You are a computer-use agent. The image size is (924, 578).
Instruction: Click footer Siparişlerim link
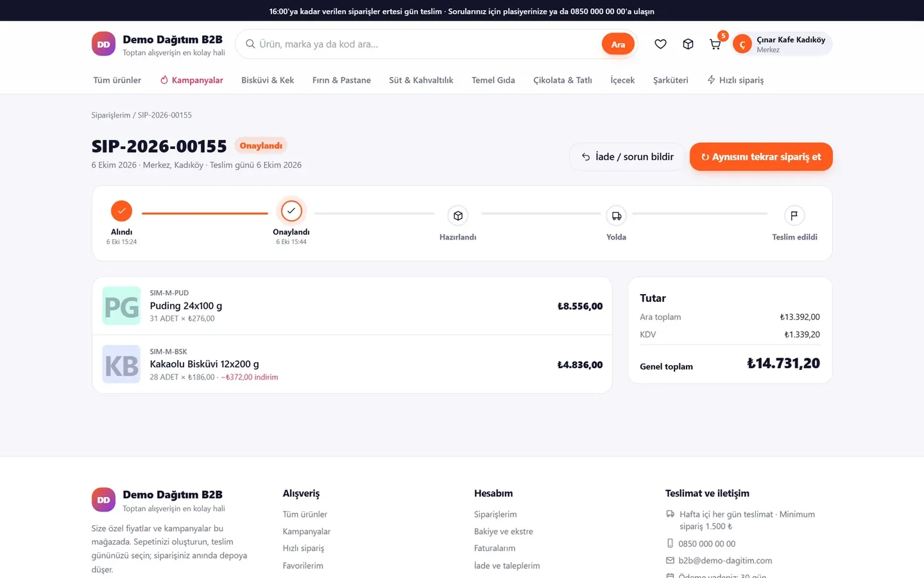(x=495, y=514)
